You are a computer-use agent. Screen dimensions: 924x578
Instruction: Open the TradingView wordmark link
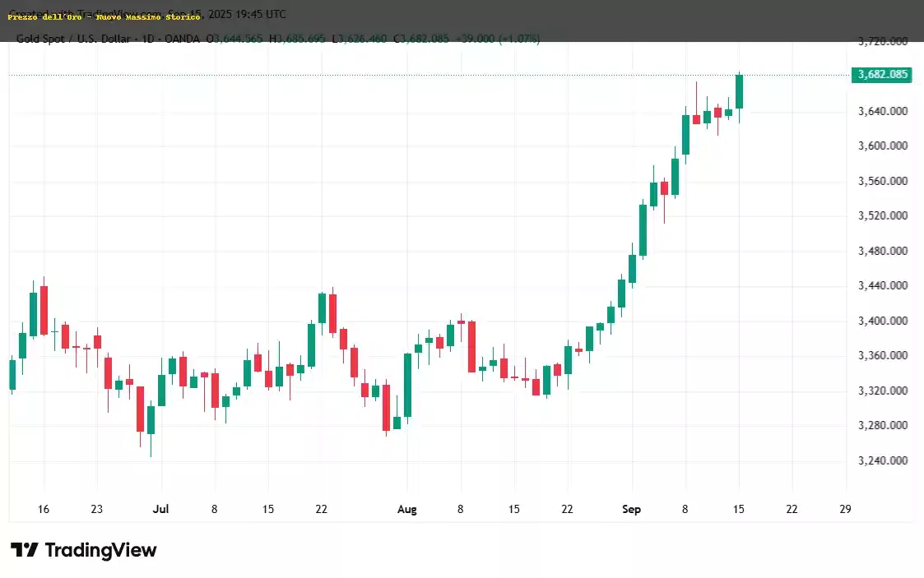pos(100,550)
